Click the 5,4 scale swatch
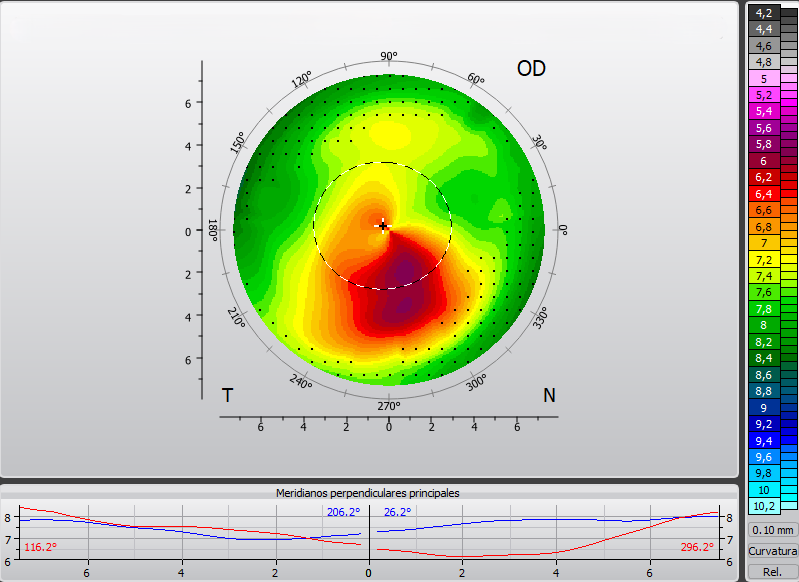Screen dimensions: 799x582 (764, 111)
